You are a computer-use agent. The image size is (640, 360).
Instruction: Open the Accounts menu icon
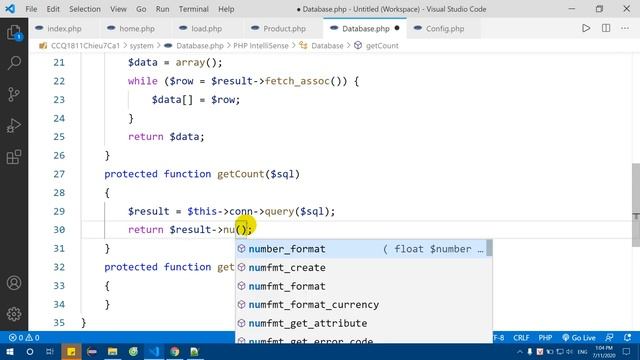pos(14,283)
